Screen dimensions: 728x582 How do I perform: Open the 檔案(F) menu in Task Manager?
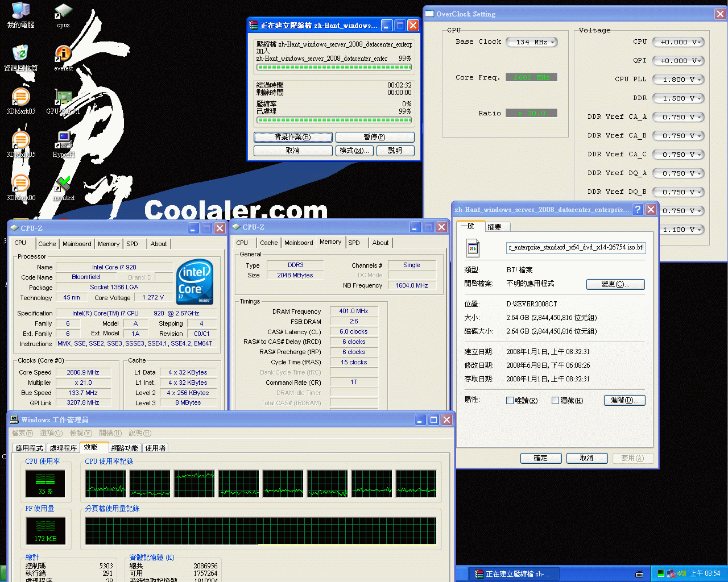(22, 433)
